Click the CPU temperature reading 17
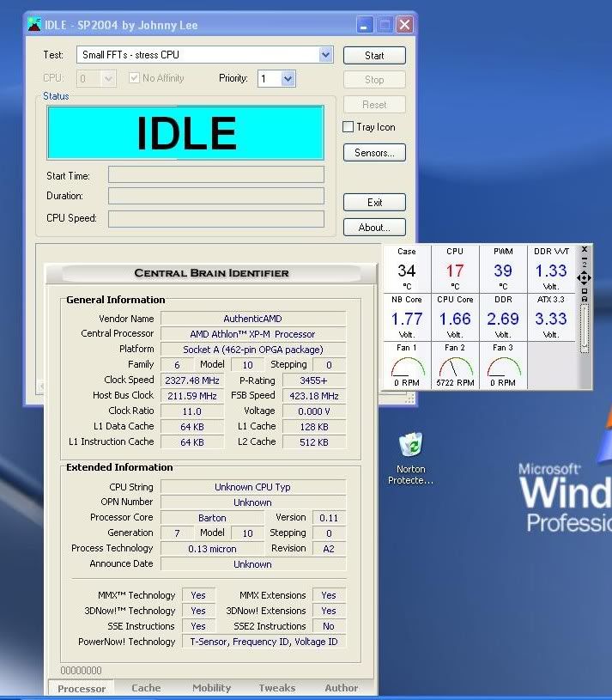Viewport: 612px width, 700px height. pos(455,271)
